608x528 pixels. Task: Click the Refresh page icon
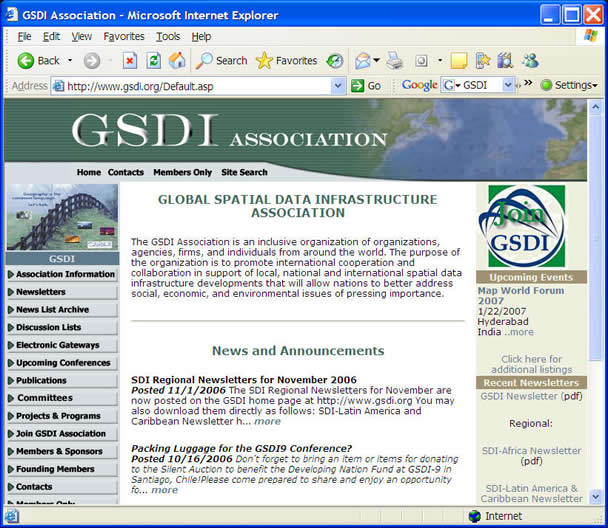click(x=154, y=61)
